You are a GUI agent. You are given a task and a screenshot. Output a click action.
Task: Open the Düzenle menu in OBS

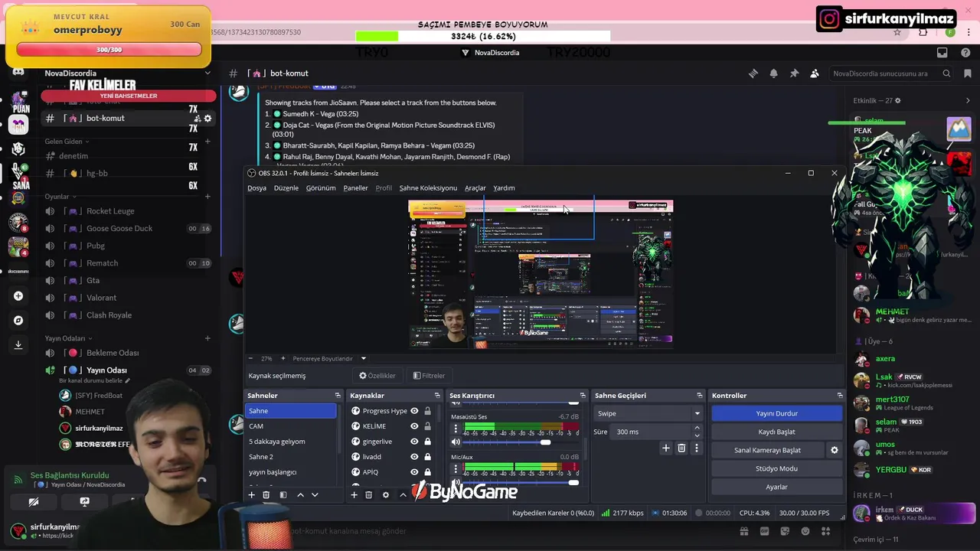286,188
